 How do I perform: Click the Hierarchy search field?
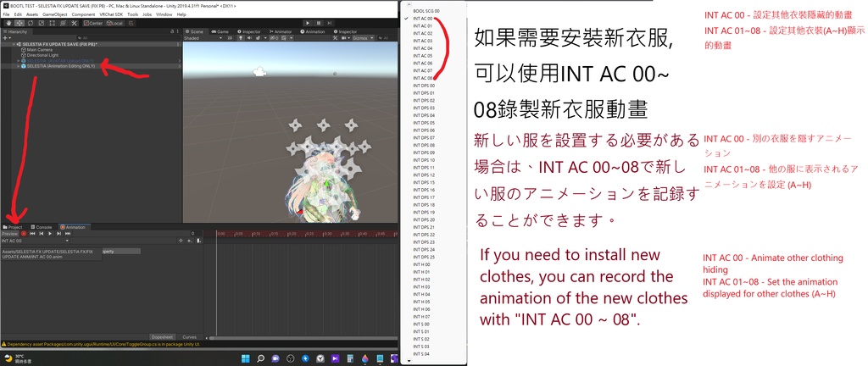click(129, 38)
